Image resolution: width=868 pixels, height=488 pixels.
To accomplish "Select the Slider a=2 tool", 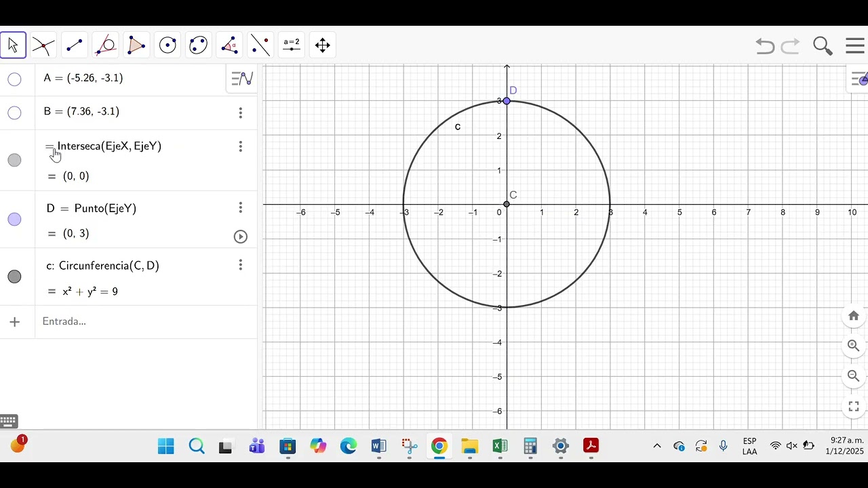I will click(x=292, y=45).
